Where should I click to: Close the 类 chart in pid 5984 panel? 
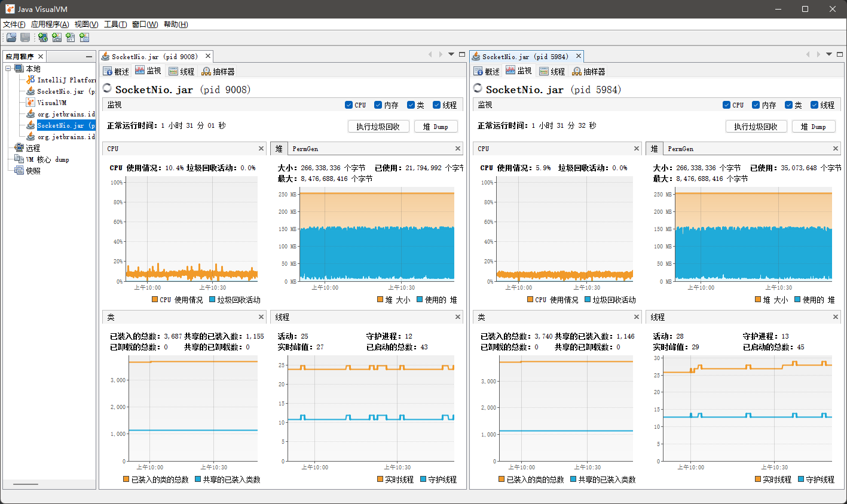637,317
